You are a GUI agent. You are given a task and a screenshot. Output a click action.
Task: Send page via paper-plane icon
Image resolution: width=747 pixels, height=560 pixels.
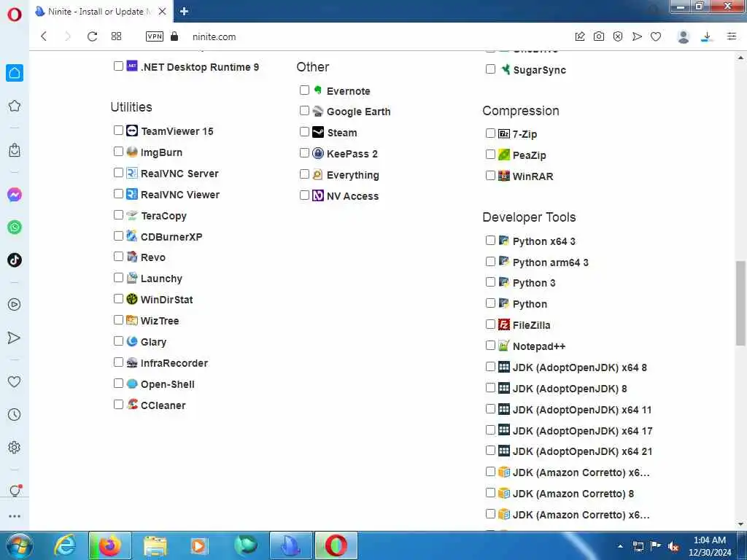point(637,36)
